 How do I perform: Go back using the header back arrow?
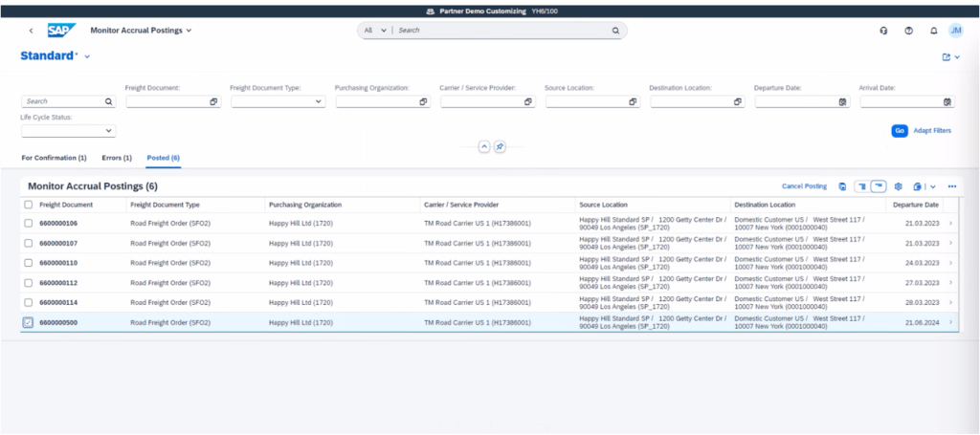32,31
